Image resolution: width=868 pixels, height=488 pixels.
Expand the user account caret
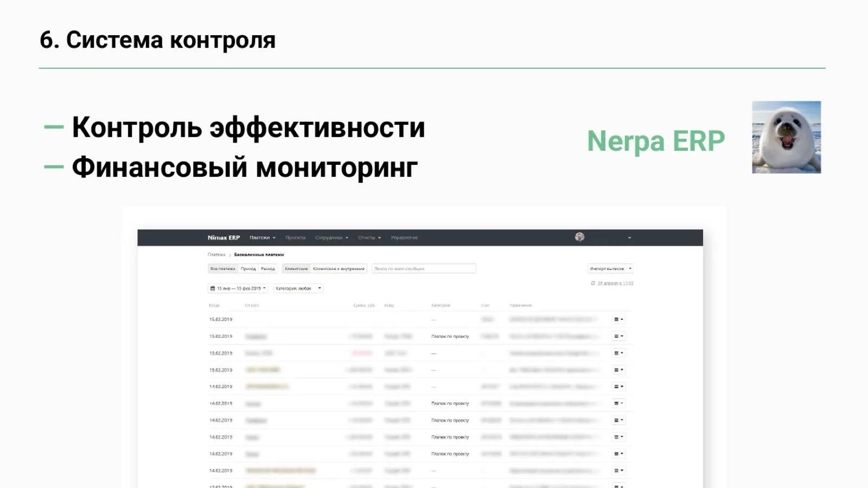click(x=629, y=238)
